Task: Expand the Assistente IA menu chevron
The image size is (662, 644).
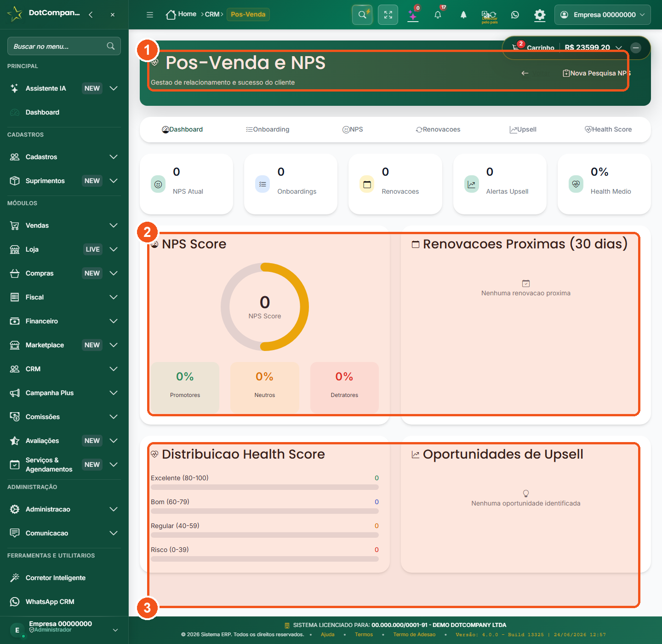Action: tap(114, 88)
